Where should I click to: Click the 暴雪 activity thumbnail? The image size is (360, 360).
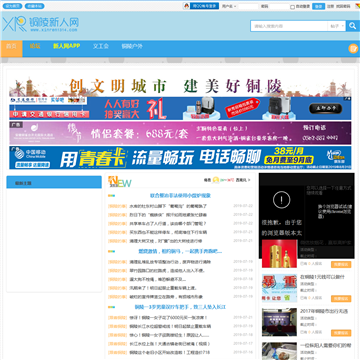[x=279, y=288]
